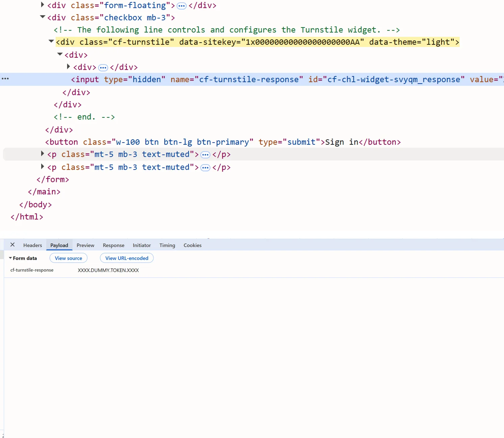Close the request details panel

(12, 245)
